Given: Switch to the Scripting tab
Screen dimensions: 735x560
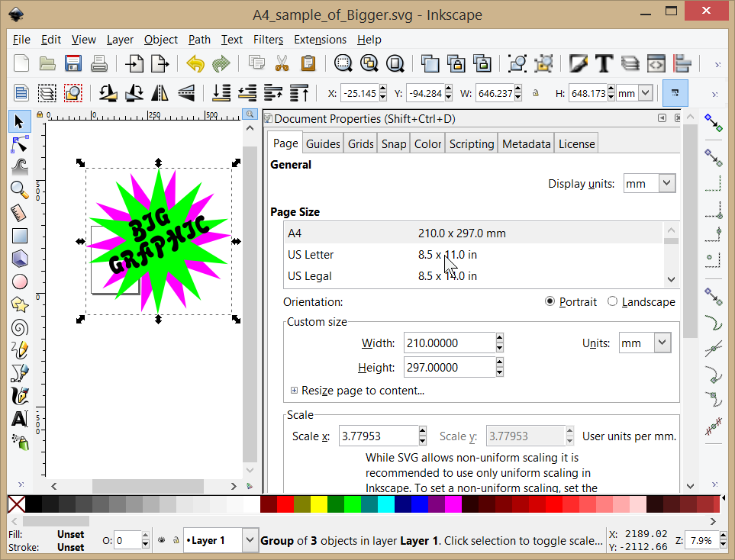Looking at the screenshot, I should tap(471, 143).
